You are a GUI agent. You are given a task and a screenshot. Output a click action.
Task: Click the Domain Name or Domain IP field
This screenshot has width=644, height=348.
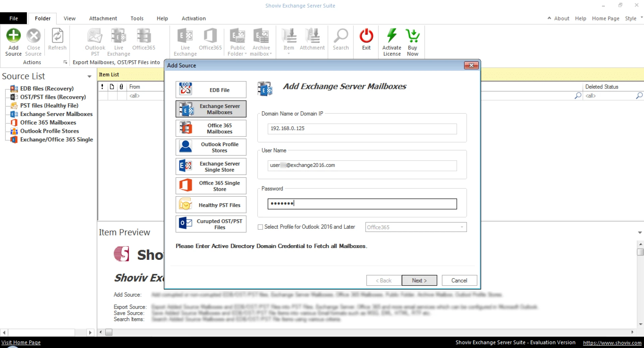[362, 129]
